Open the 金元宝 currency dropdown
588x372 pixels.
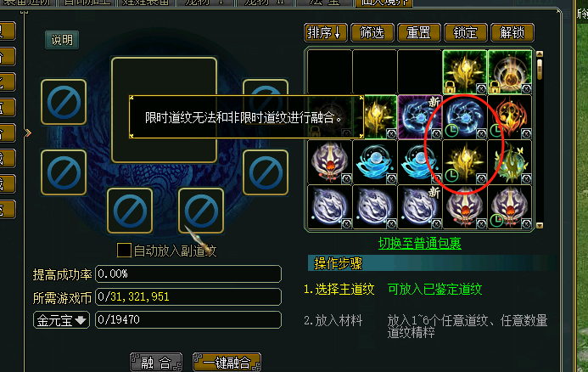coord(61,320)
